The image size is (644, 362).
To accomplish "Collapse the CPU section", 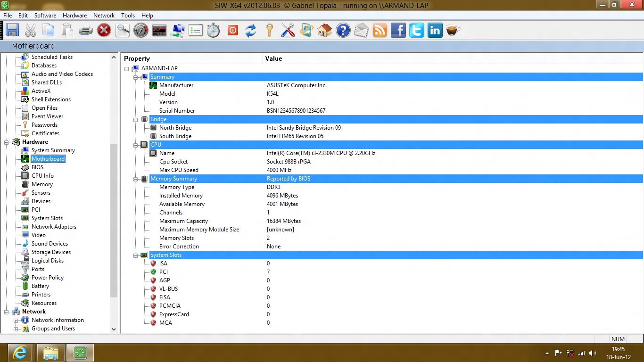I will pyautogui.click(x=135, y=145).
